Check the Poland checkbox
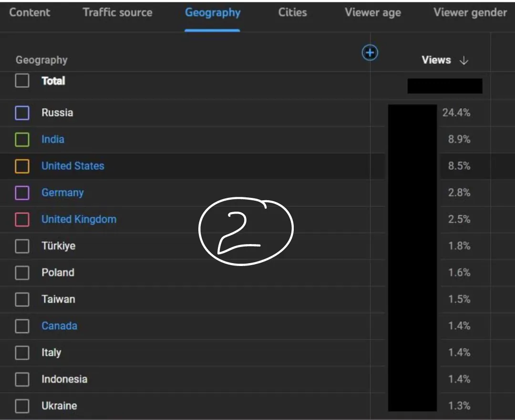The width and height of the screenshot is (515, 420). [x=22, y=273]
